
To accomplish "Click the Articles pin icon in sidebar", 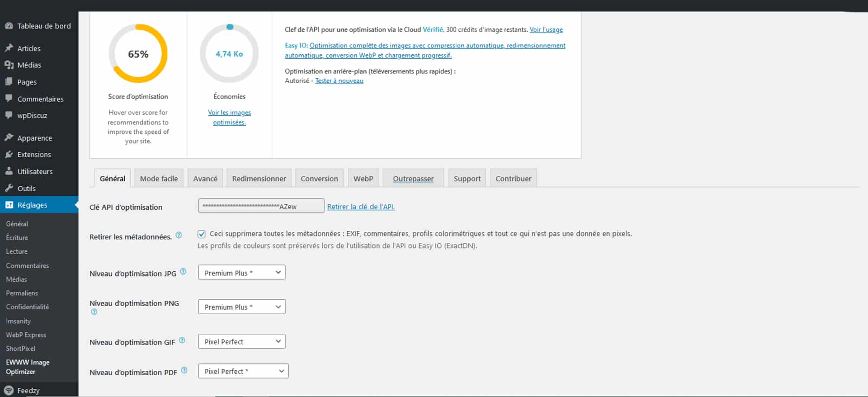I will click(x=9, y=48).
